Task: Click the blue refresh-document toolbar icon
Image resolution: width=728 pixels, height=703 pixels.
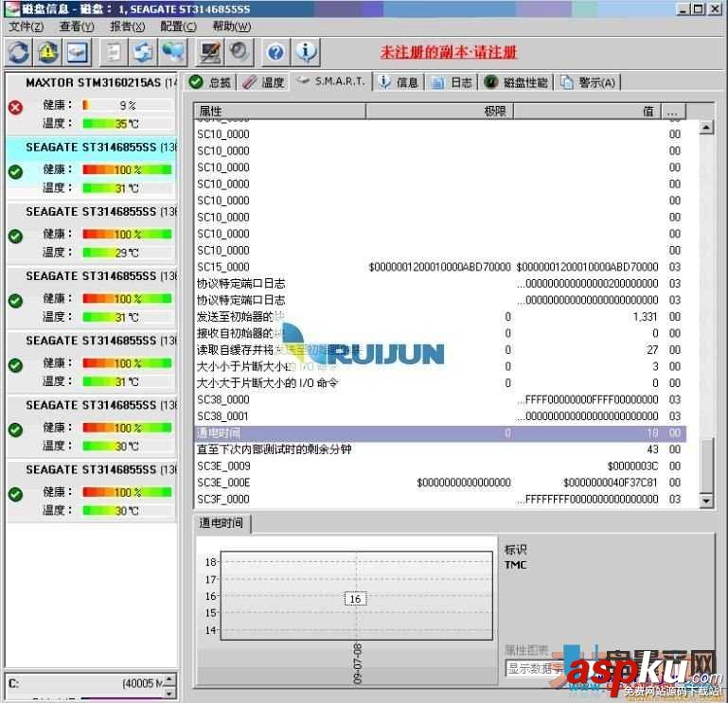Action: click(143, 52)
